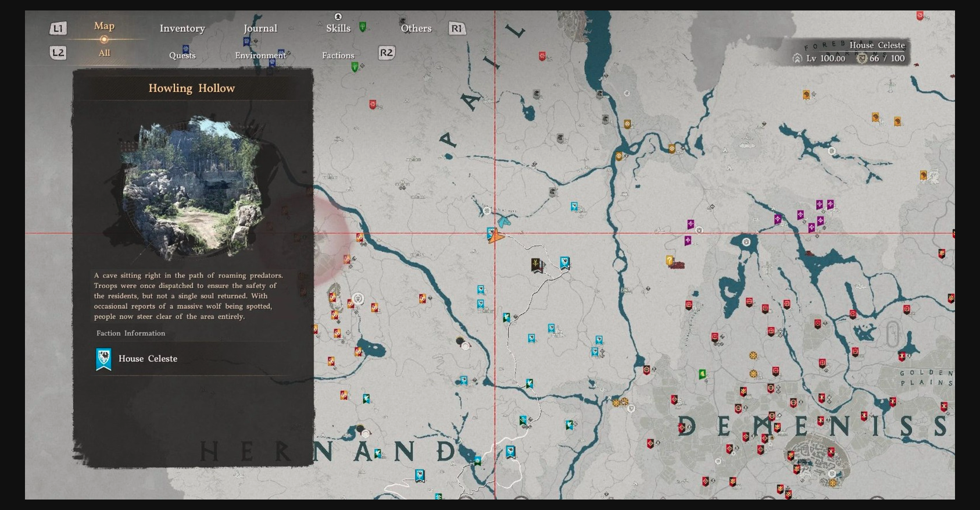This screenshot has height=510, width=980.
Task: Go to the Skills tab
Action: pyautogui.click(x=338, y=28)
